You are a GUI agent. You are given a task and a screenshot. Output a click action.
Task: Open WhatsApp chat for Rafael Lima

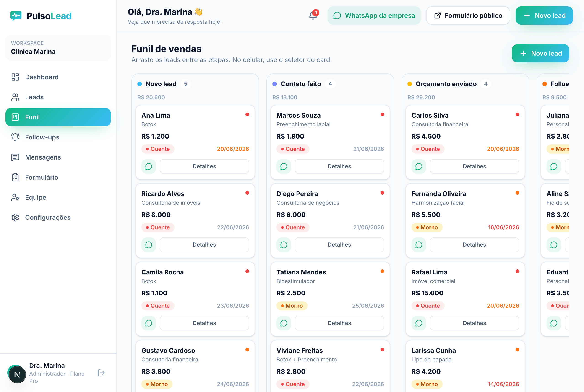(x=419, y=323)
